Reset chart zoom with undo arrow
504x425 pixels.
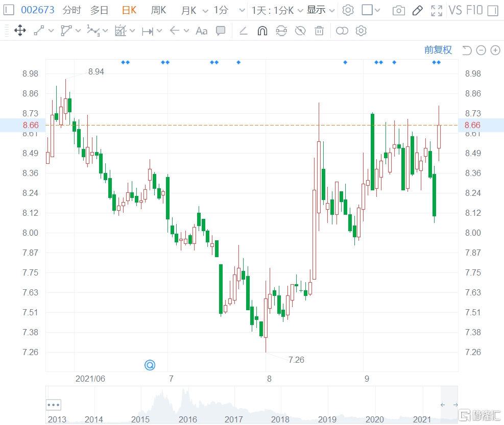pos(467,50)
